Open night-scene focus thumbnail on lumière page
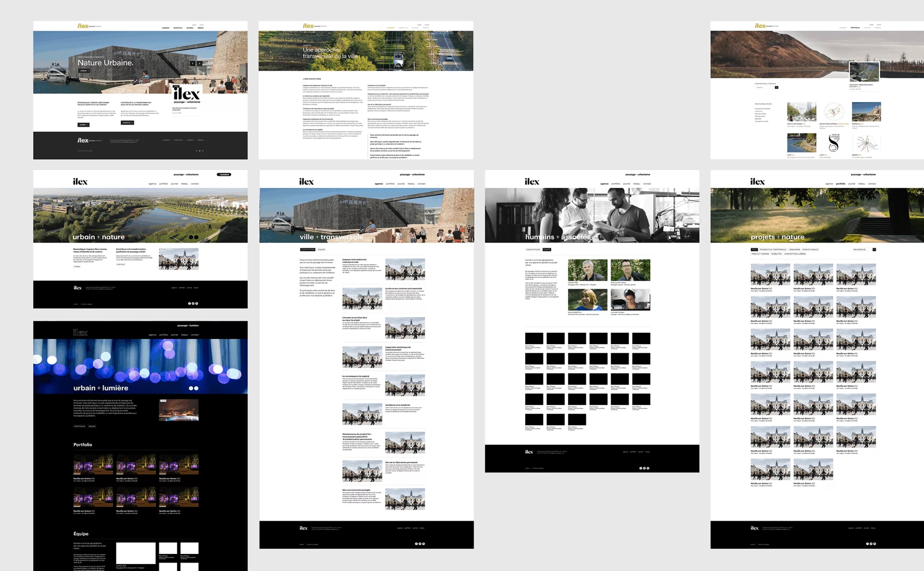 click(178, 410)
